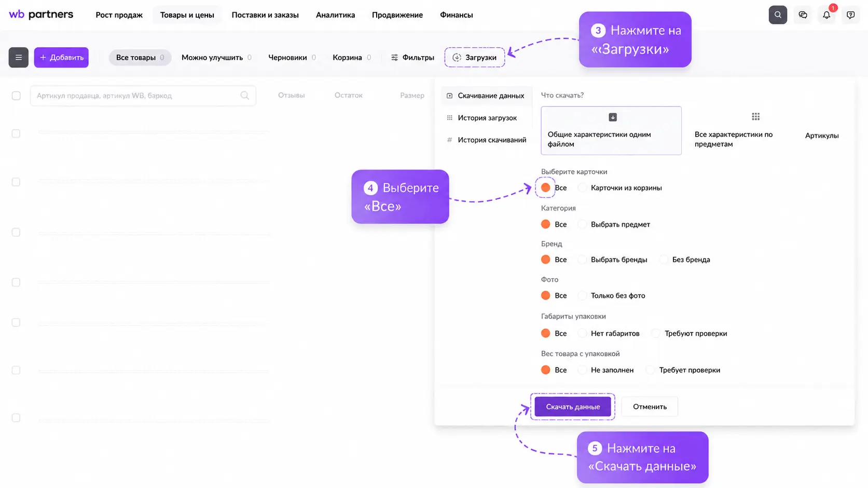Click the 'Добавить' button
The width and height of the screenshot is (868, 488).
(x=61, y=57)
